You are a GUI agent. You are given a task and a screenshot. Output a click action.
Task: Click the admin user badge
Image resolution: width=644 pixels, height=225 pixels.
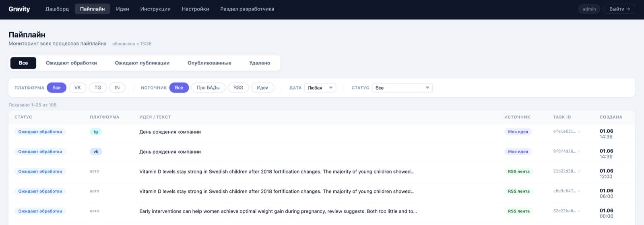click(589, 9)
